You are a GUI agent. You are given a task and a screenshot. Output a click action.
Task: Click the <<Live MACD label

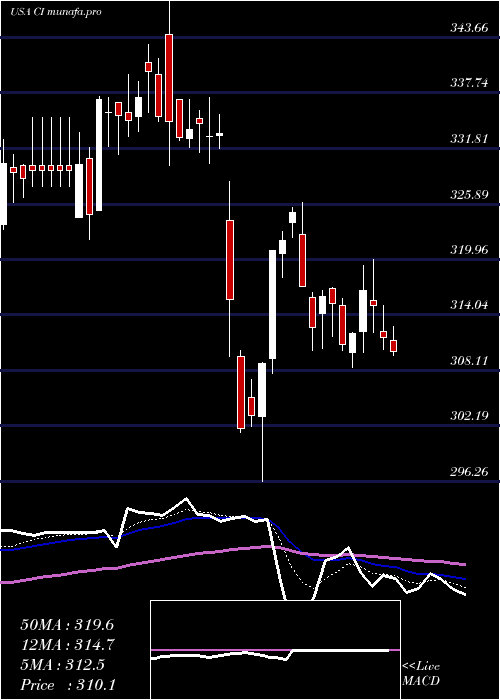(x=421, y=674)
